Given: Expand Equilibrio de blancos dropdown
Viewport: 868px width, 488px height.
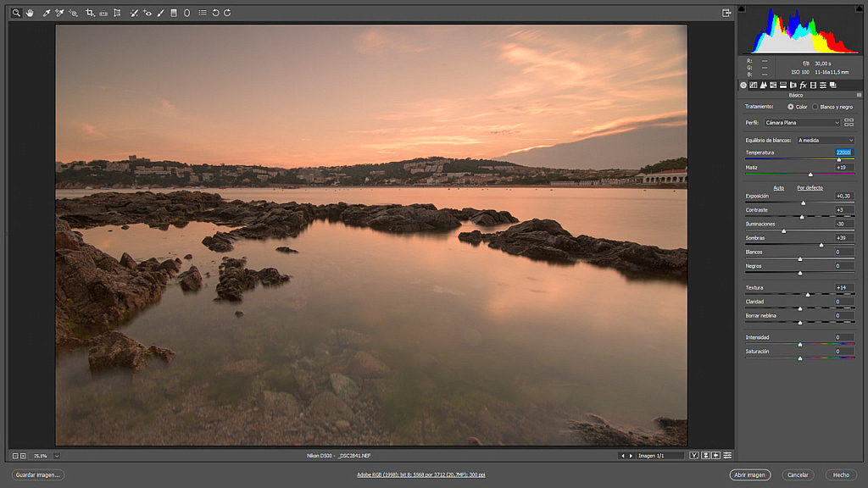Looking at the screenshot, I should tap(825, 140).
